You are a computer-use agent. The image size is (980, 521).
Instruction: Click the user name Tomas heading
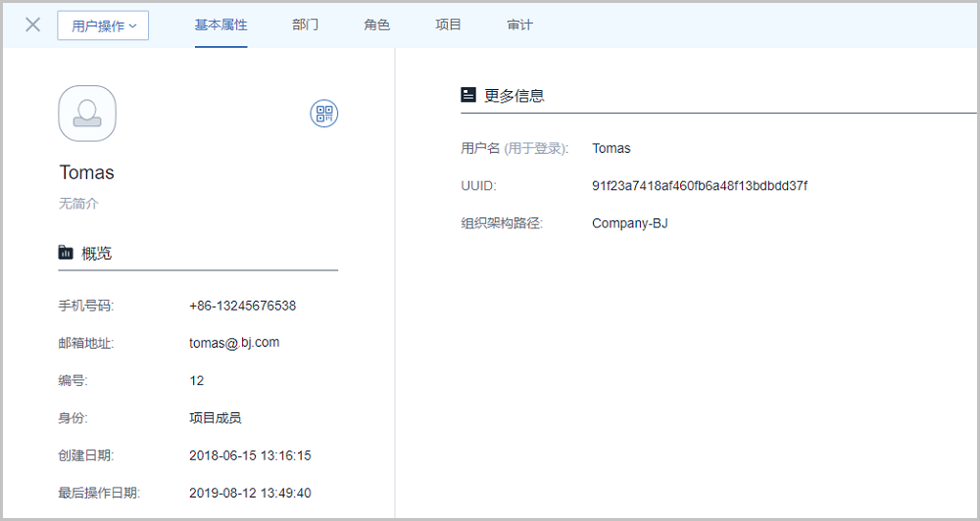click(86, 172)
